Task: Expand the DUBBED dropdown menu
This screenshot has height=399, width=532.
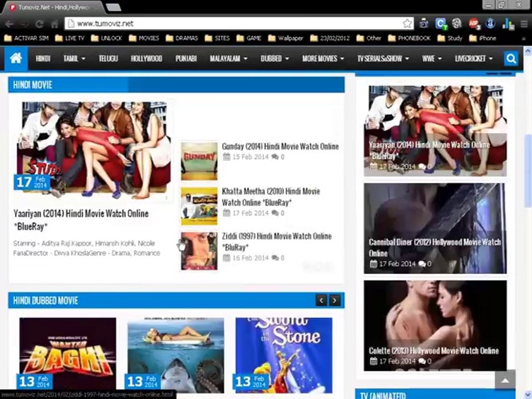Action: tap(275, 59)
